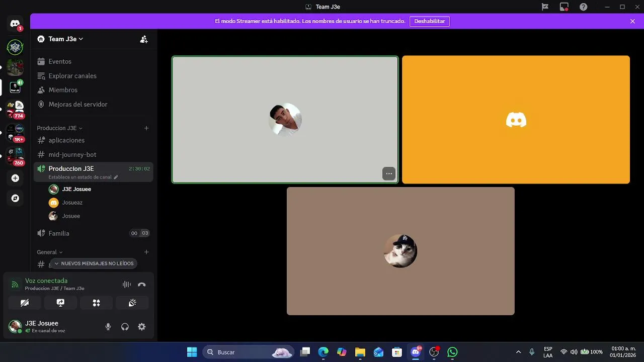Screen dimensions: 644x362
Task: Start an activity from voice panel
Action: coord(96,303)
